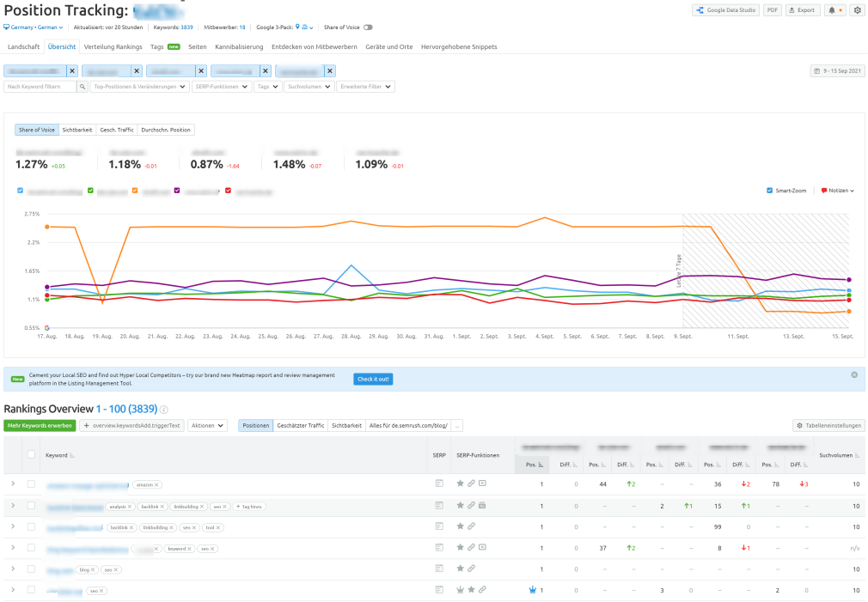Open Tags filter dropdown
The height and width of the screenshot is (602, 868).
[267, 87]
